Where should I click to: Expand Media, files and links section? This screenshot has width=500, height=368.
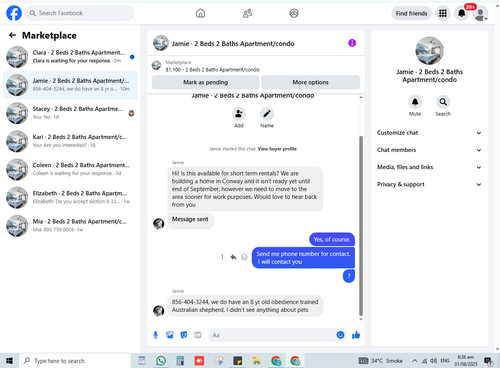click(429, 167)
